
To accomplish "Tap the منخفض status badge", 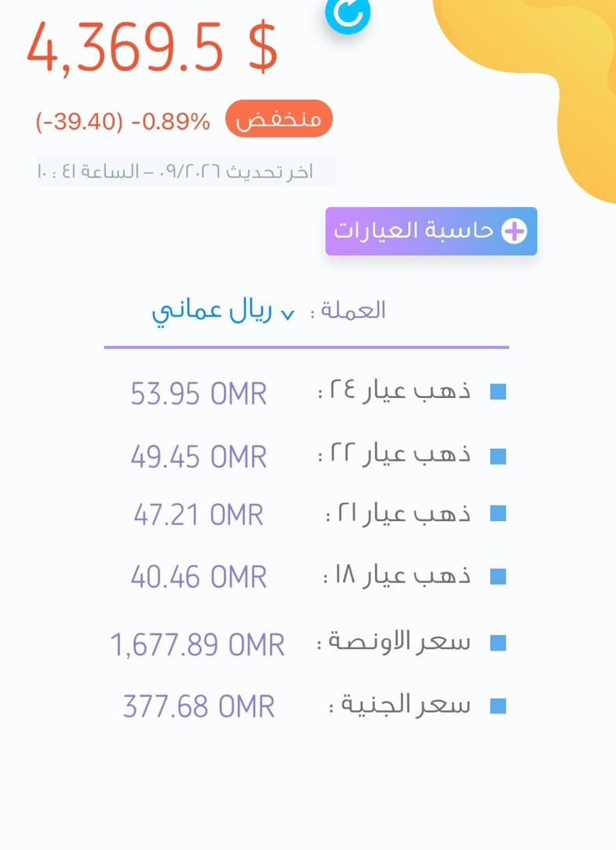I will click(x=279, y=119).
